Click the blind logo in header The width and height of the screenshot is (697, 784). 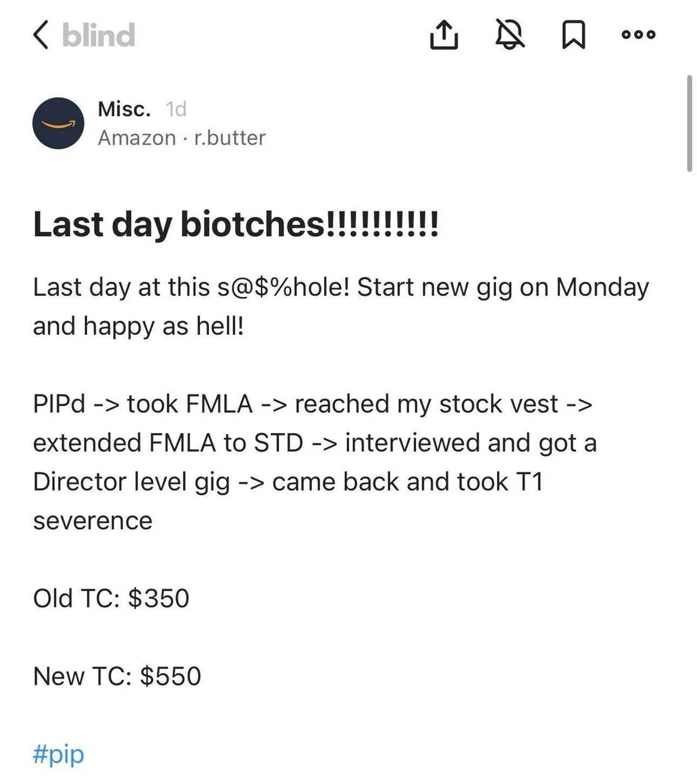point(99,35)
